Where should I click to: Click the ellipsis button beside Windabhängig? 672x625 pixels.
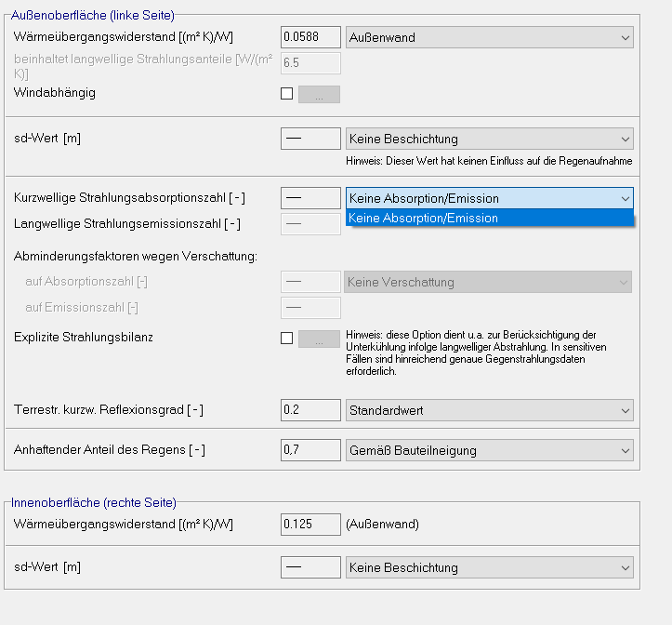tap(319, 94)
